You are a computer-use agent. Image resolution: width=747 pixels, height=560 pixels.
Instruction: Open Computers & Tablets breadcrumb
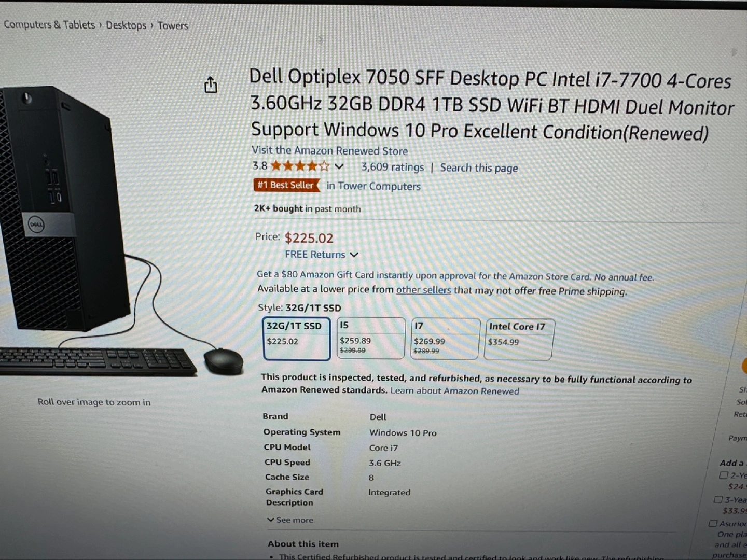(x=49, y=25)
